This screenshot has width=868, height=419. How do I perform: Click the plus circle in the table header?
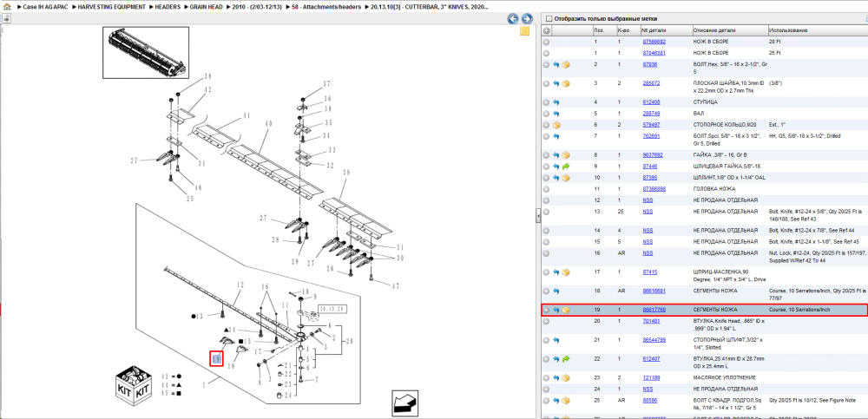tap(546, 30)
